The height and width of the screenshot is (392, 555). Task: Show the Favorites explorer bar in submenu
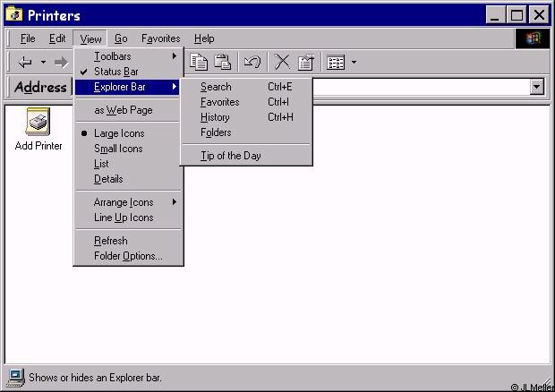(x=246, y=102)
